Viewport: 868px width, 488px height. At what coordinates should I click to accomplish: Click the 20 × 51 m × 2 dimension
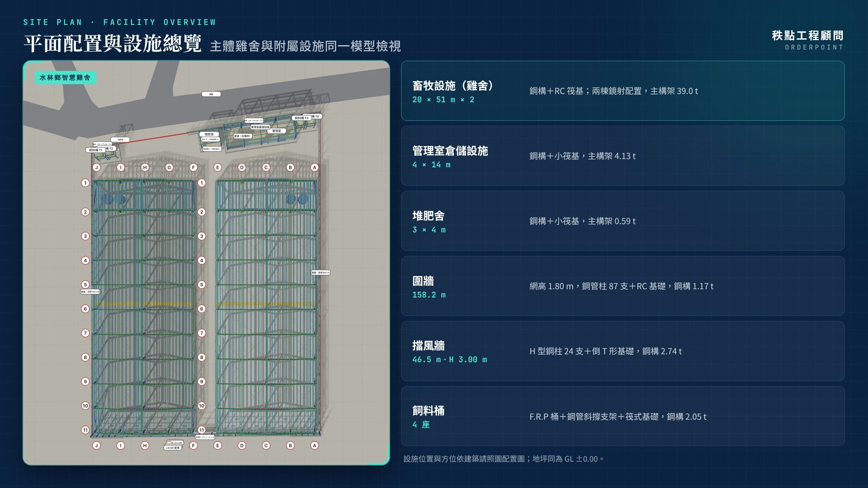coord(443,100)
